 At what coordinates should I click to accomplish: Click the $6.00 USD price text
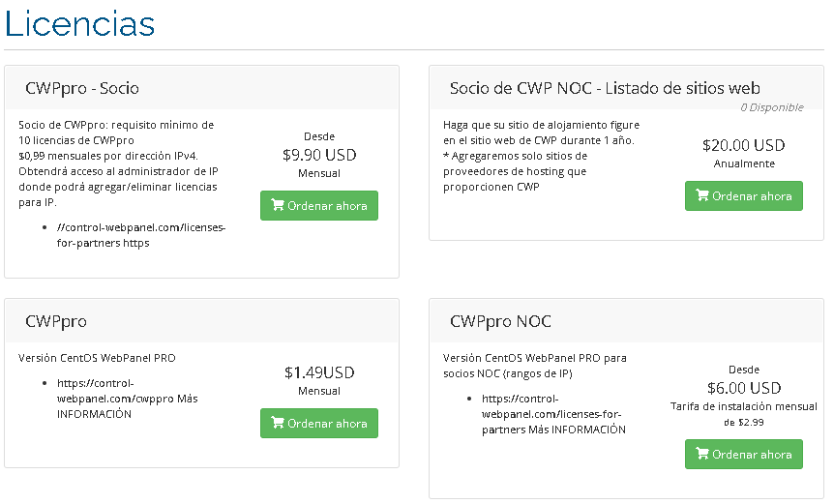coord(744,388)
